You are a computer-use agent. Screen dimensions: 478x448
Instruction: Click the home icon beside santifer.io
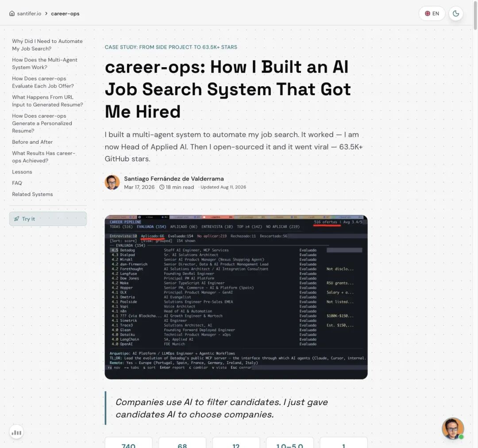tap(12, 13)
